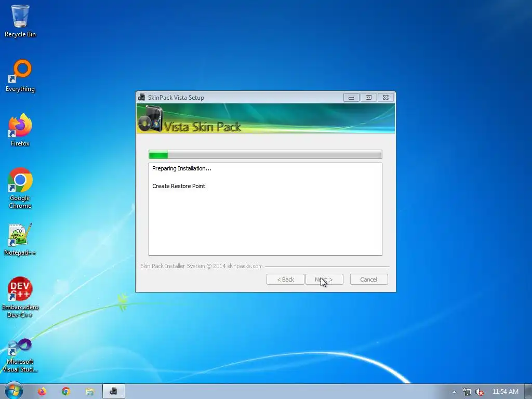The image size is (532, 399).
Task: Open the network status tray icon
Action: pyautogui.click(x=467, y=392)
